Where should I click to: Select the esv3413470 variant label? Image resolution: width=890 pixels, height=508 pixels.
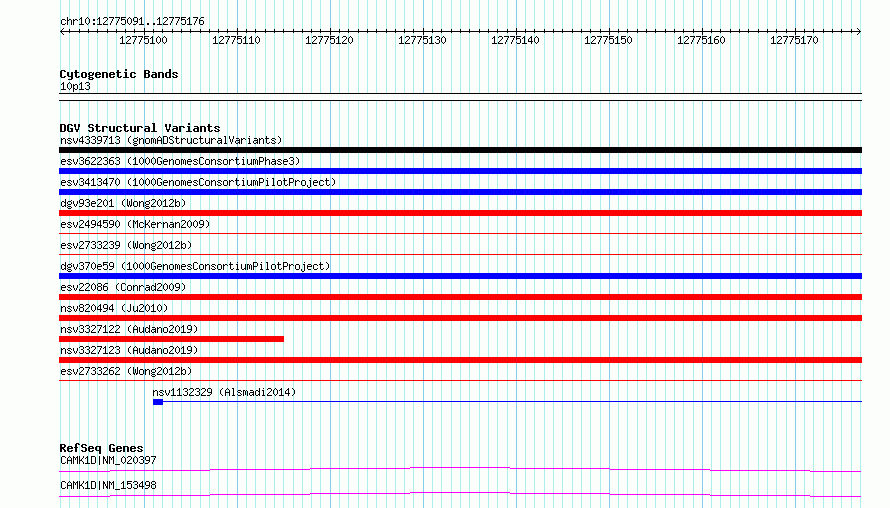tap(198, 182)
